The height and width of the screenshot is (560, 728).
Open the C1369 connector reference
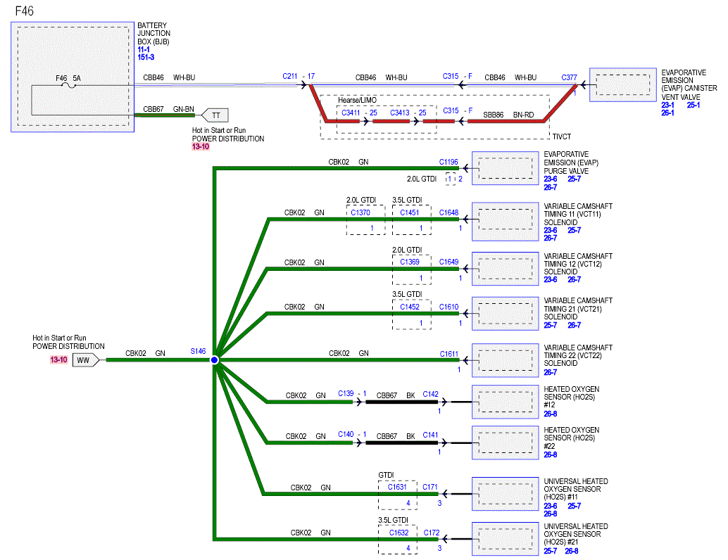pyautogui.click(x=410, y=262)
